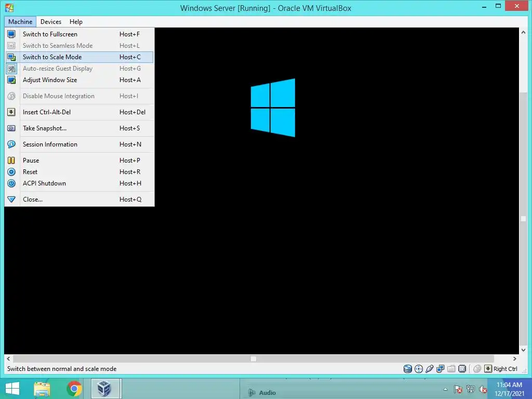
Task: Click hard disk activity status icon
Action: click(x=407, y=369)
